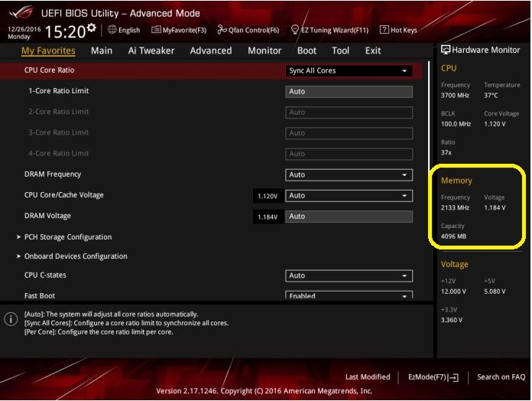
Task: Open the Monitor tab
Action: 264,51
